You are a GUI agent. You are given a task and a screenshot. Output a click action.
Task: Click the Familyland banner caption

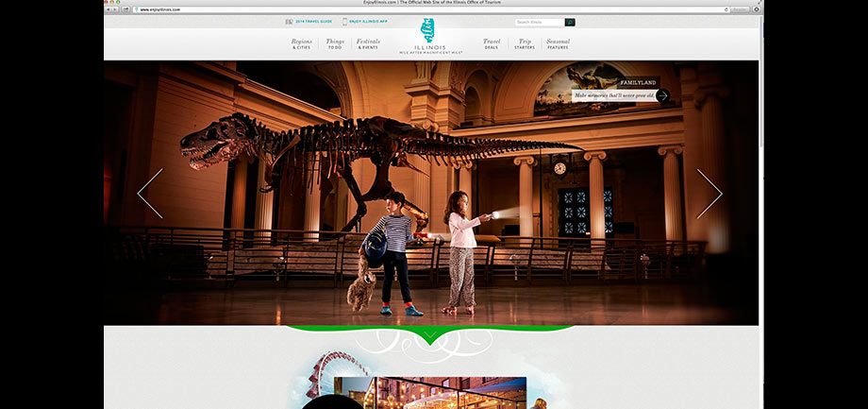pyautogui.click(x=611, y=95)
